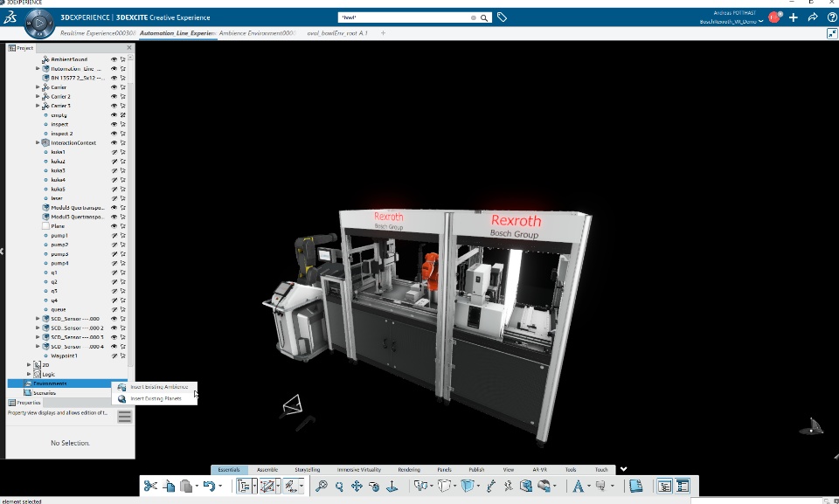Open the AR-VR tab

coord(539,470)
